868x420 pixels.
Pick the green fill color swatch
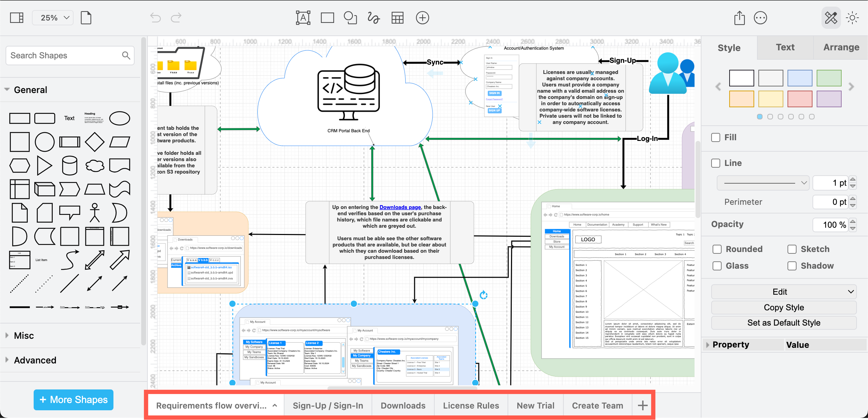click(x=828, y=78)
